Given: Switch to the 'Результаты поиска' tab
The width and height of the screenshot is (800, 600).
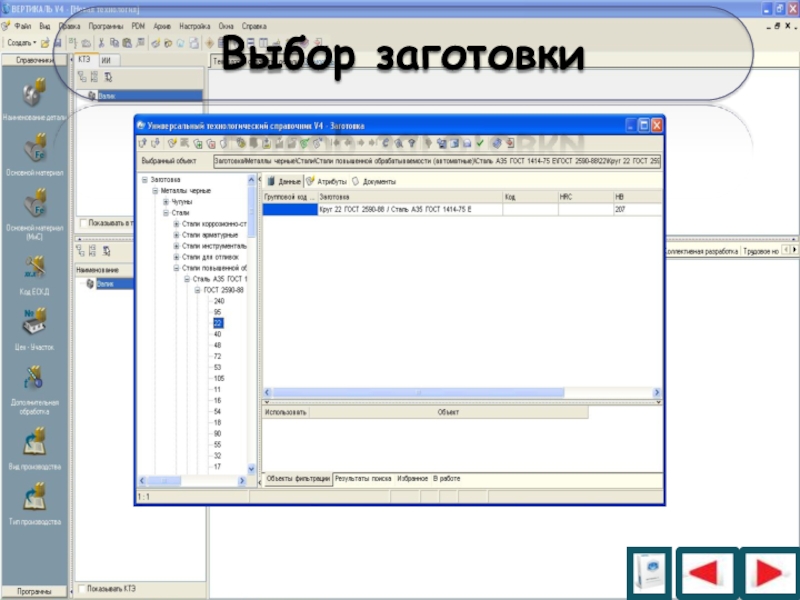Looking at the screenshot, I should pyautogui.click(x=362, y=479).
